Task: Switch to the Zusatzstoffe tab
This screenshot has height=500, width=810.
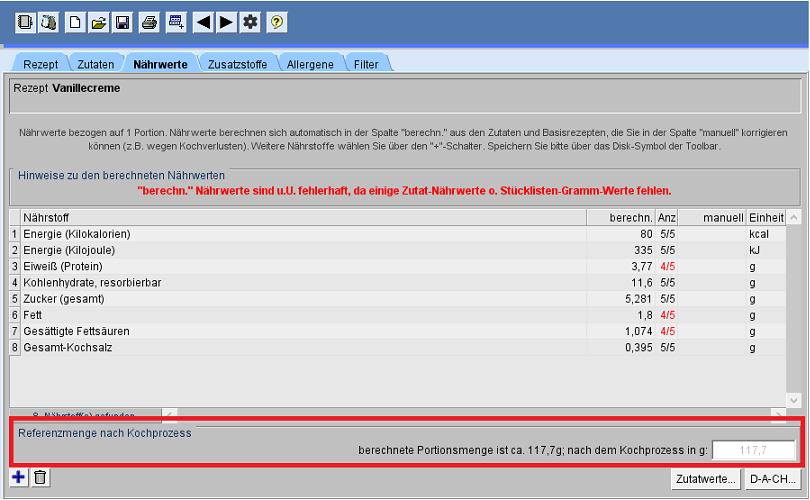Action: click(237, 64)
